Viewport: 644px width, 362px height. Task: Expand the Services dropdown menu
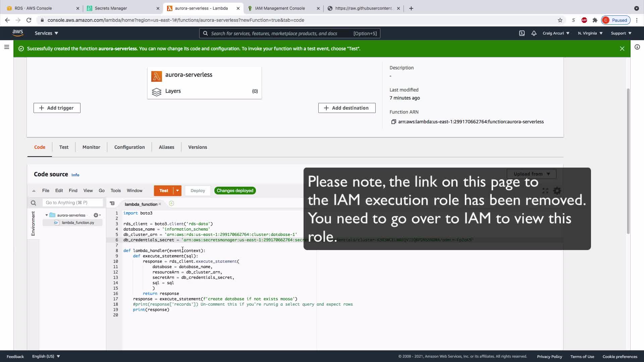[46, 33]
